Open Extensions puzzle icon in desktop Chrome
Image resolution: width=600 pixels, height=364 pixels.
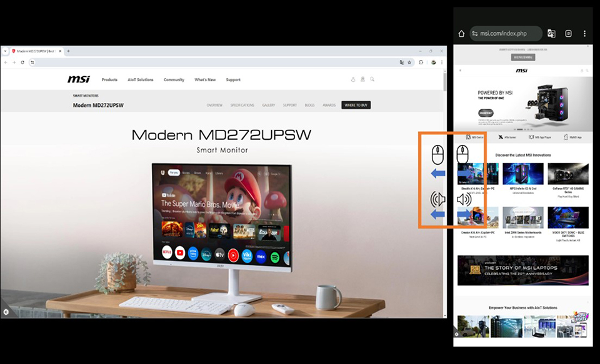(421, 62)
